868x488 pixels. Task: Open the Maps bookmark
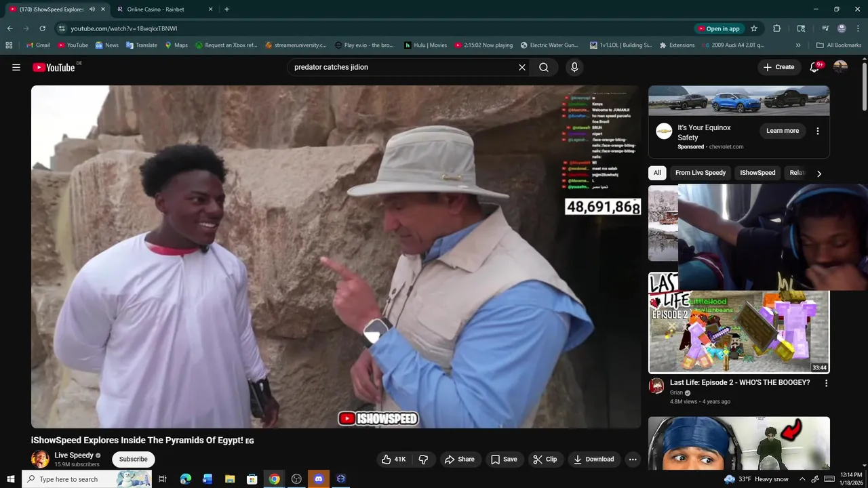click(x=176, y=45)
